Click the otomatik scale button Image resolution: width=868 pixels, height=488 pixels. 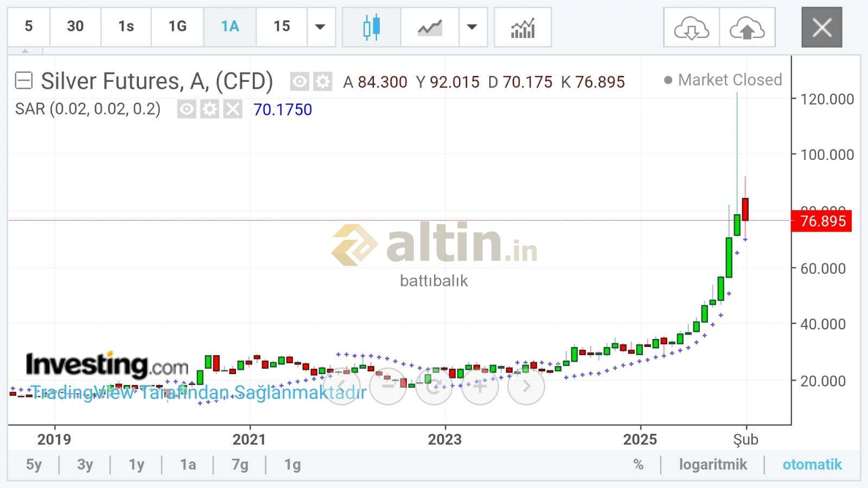point(812,465)
